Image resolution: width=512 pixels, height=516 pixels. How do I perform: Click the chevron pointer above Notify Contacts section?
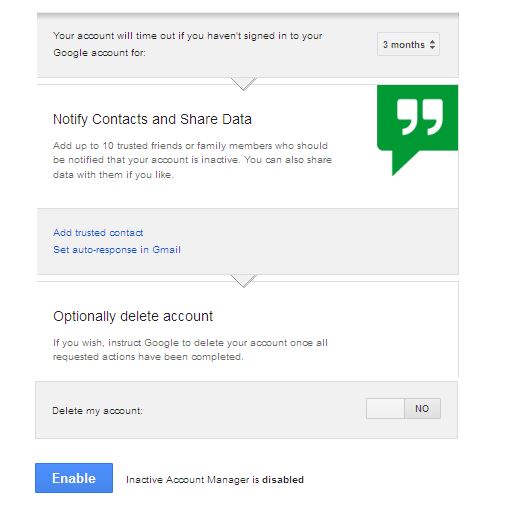coord(244,84)
